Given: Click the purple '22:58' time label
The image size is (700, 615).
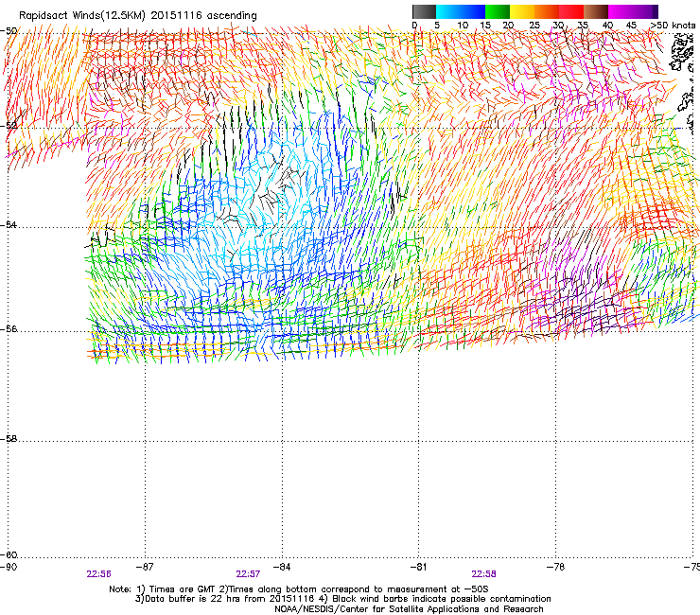Looking at the screenshot, I should coord(484,574).
